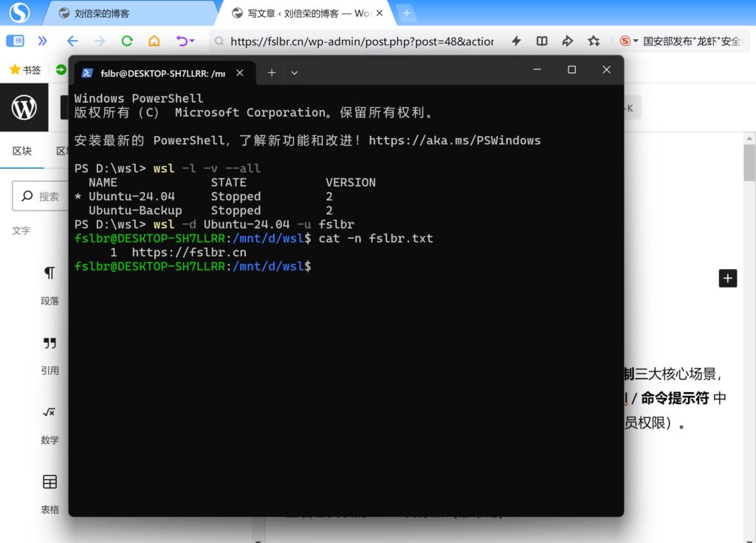Expand the Sogou search engine dropdown
756x543 pixels.
(636, 41)
